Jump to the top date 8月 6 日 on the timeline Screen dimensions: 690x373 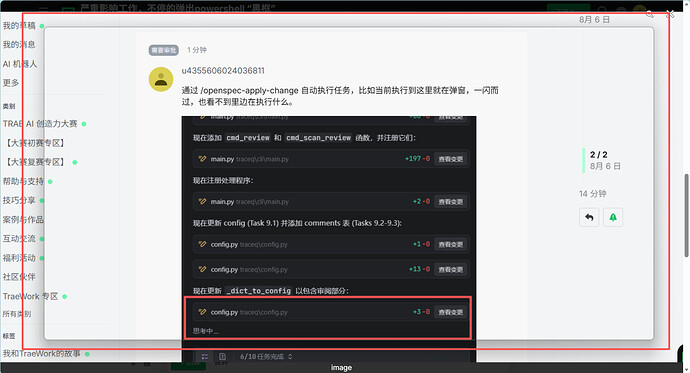(595, 19)
